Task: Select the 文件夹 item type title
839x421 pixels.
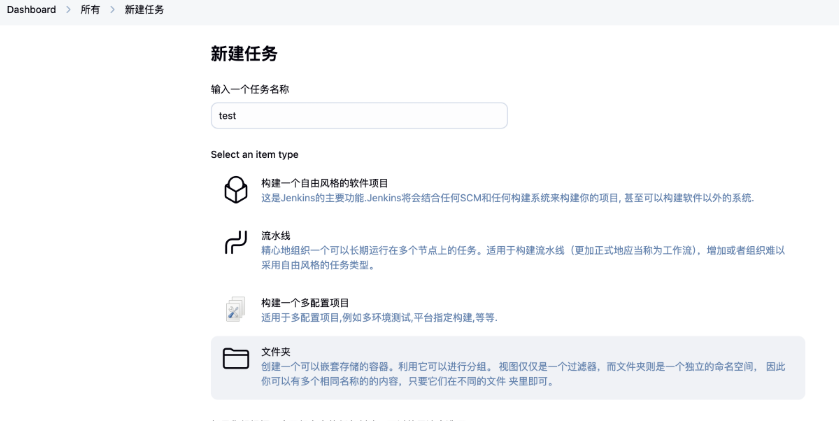Action: [x=276, y=352]
